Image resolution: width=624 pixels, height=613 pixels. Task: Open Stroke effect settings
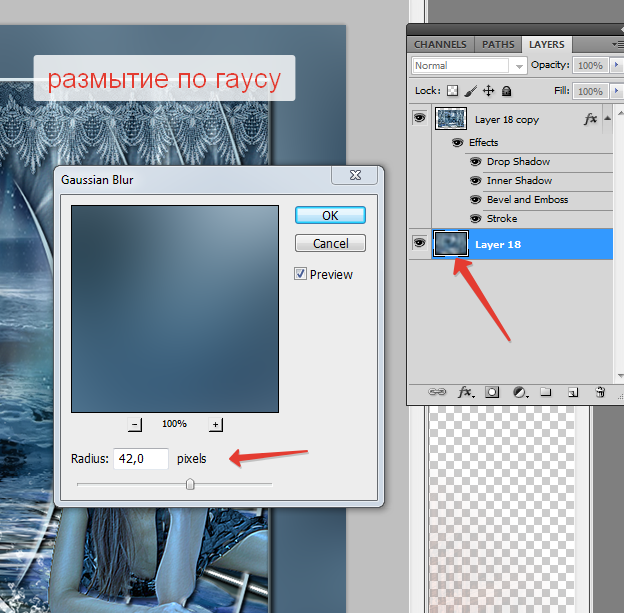pyautogui.click(x=502, y=219)
